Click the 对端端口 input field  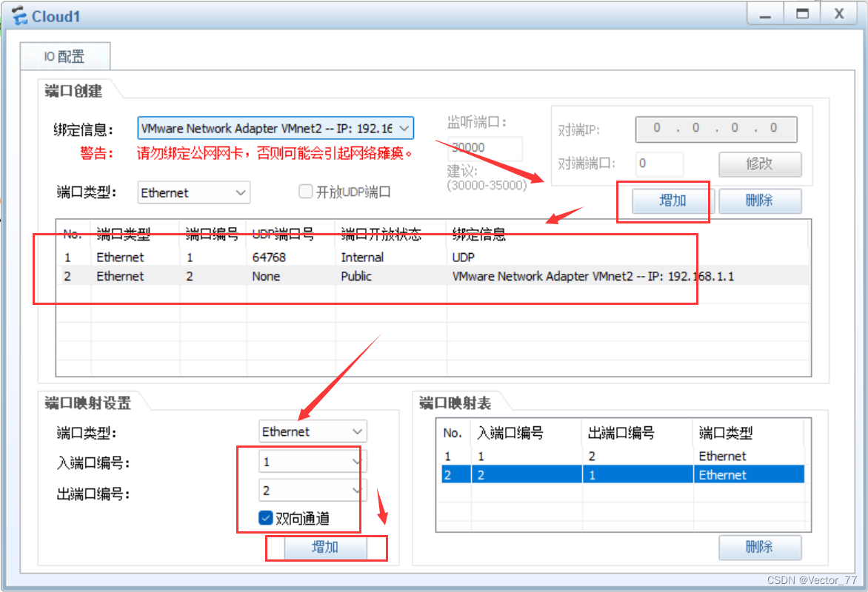coord(659,164)
